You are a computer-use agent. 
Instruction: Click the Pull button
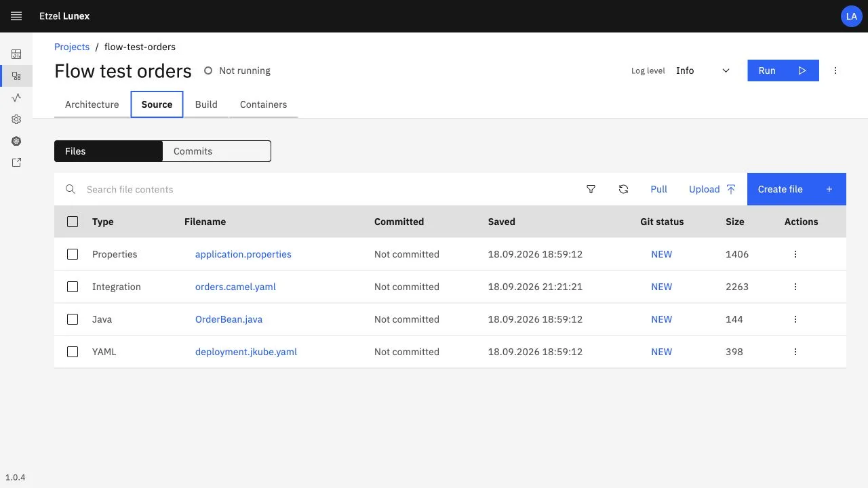pos(659,189)
